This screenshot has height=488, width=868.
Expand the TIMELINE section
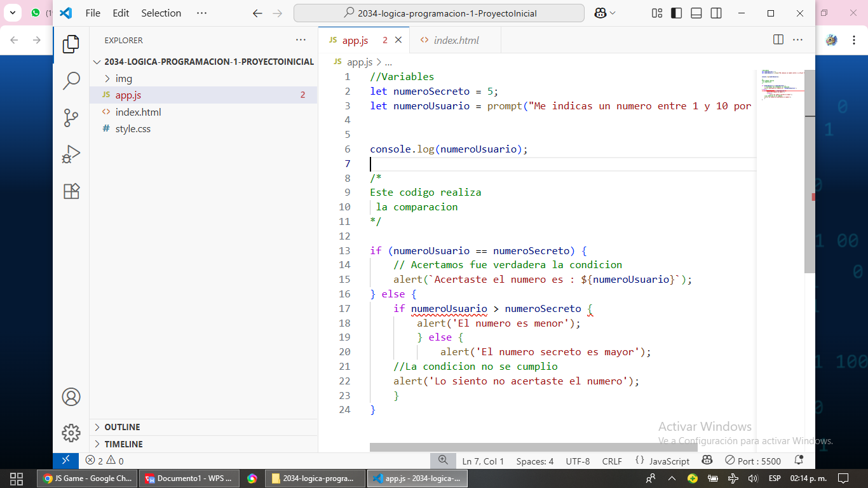(x=203, y=444)
